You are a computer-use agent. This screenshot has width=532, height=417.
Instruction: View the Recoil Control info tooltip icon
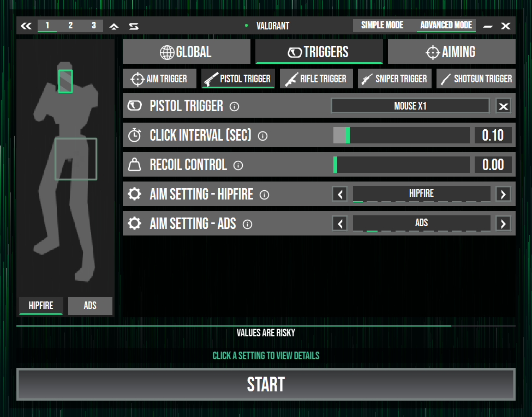[238, 165]
